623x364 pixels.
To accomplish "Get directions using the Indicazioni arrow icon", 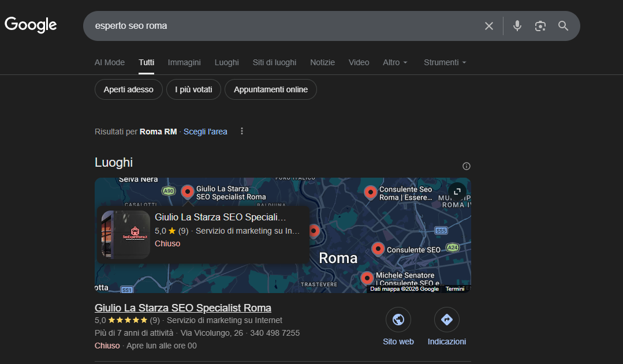I will click(x=446, y=320).
